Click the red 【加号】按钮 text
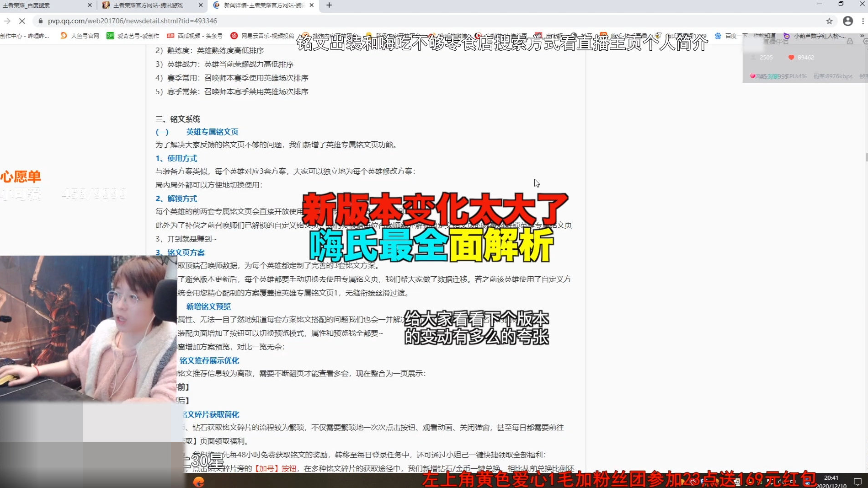Image resolution: width=868 pixels, height=488 pixels. (275, 468)
